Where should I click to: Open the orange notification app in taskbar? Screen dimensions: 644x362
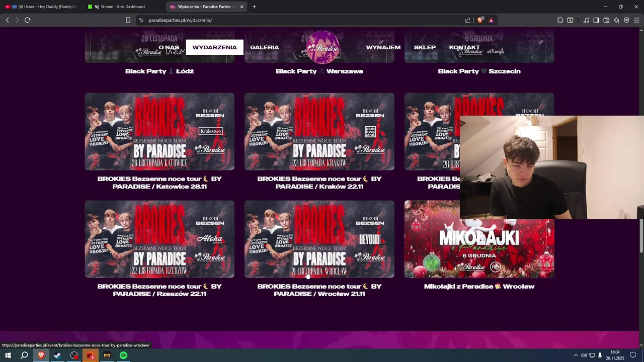(91, 355)
